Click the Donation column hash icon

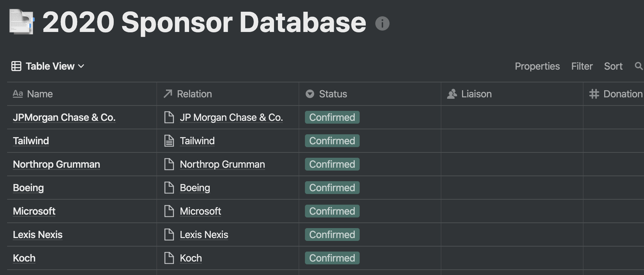click(594, 94)
